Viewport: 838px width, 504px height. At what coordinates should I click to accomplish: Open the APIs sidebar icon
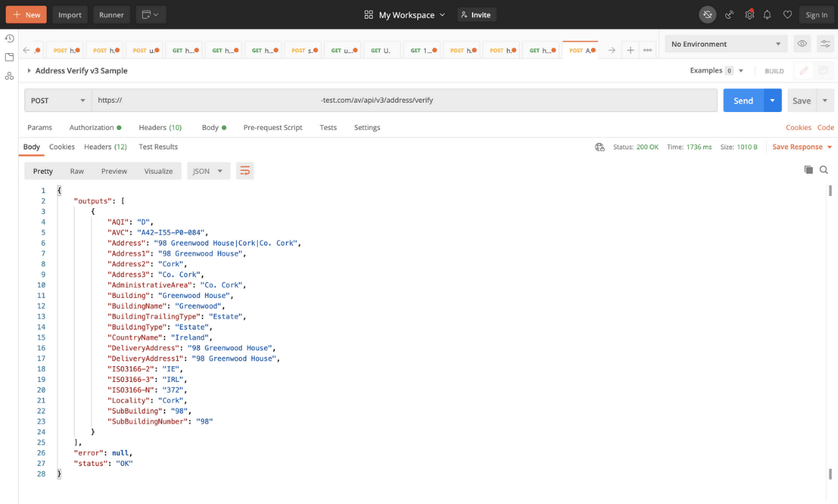click(x=9, y=76)
